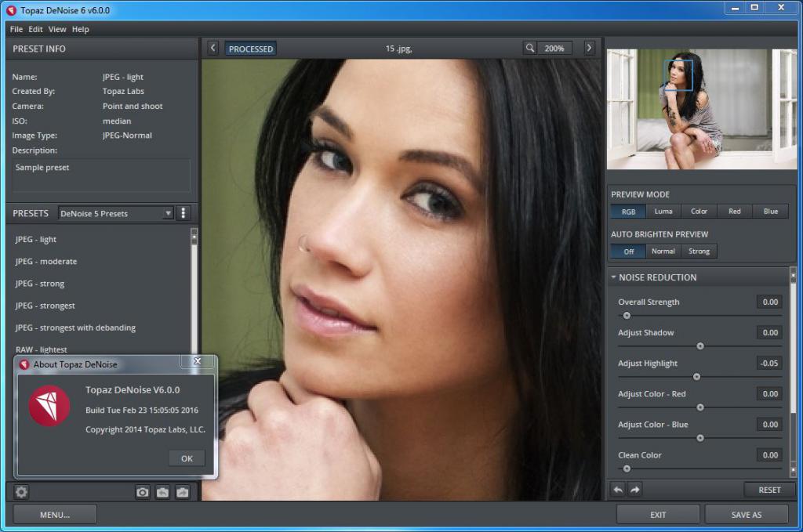Open the 200% zoom level field
Screen dimensions: 803x532
[x=554, y=49]
